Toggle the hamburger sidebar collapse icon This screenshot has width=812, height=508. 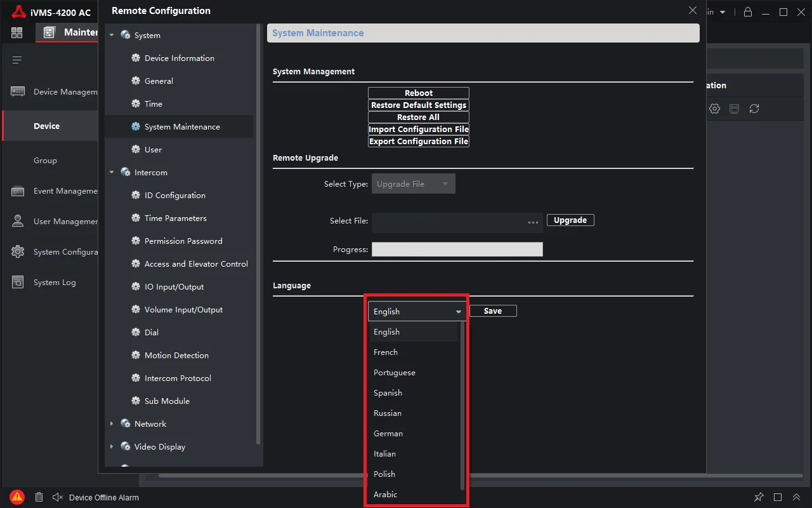click(x=17, y=60)
